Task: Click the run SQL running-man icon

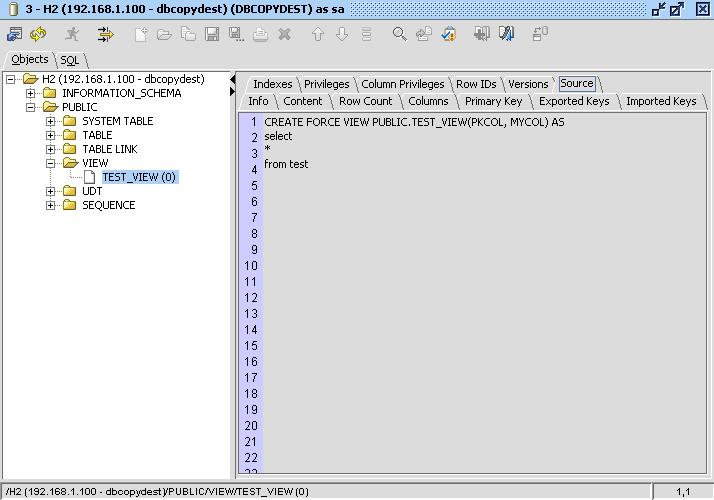Action: coord(73,34)
